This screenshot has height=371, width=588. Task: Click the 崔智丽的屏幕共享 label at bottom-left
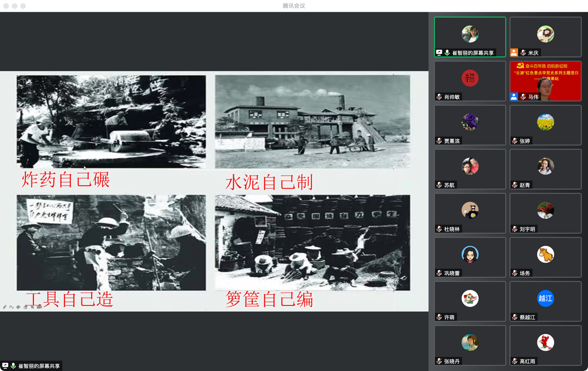click(x=39, y=366)
